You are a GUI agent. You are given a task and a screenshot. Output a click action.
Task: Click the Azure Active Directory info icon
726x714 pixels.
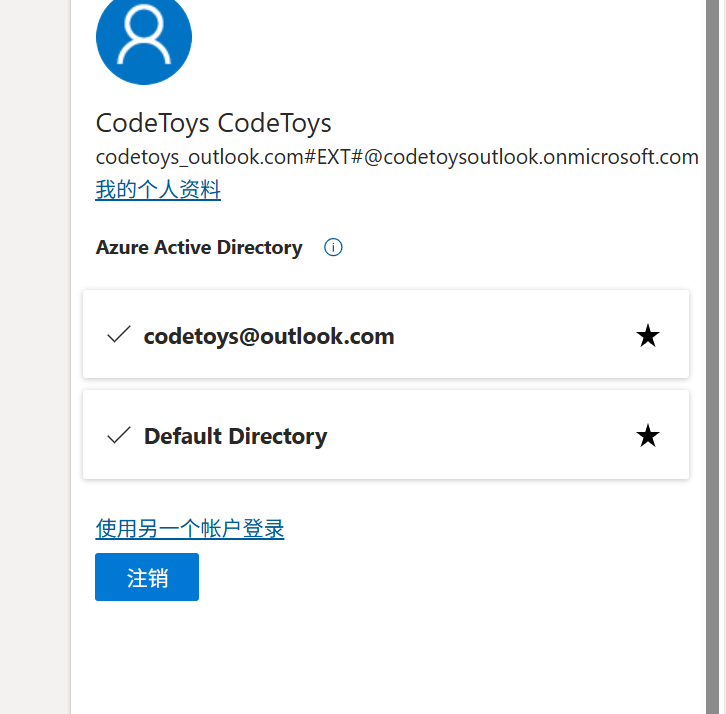333,247
